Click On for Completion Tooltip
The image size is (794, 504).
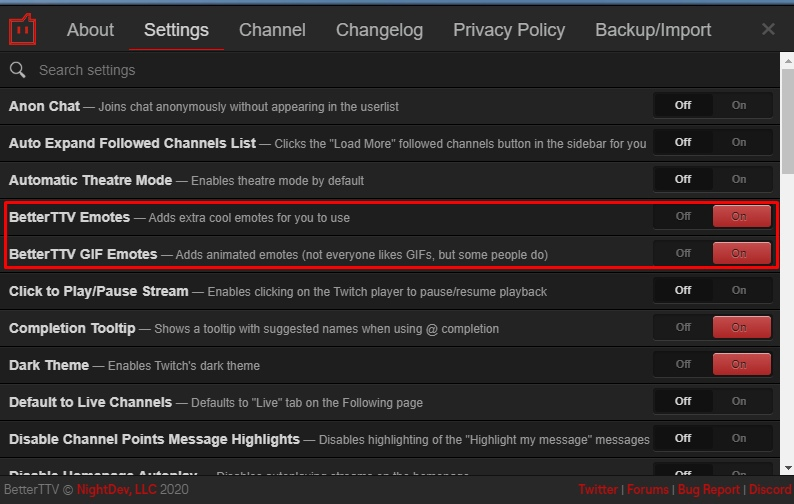pyautogui.click(x=742, y=327)
